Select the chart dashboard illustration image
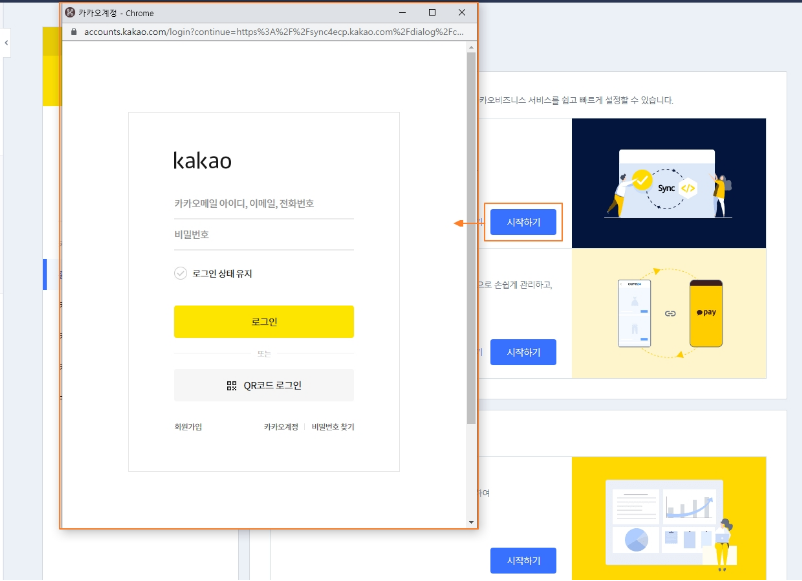Screen dimensions: 802x581 click(669, 518)
